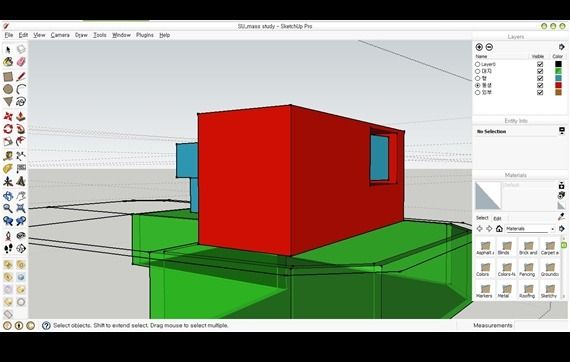Select the Circle drawing tool
The image size is (570, 362).
tap(8, 89)
